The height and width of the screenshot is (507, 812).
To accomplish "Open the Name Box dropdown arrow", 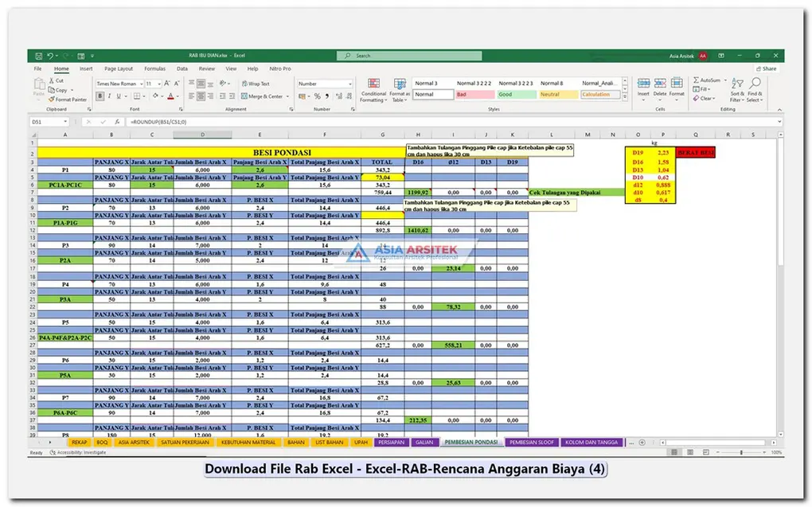I will (x=65, y=122).
